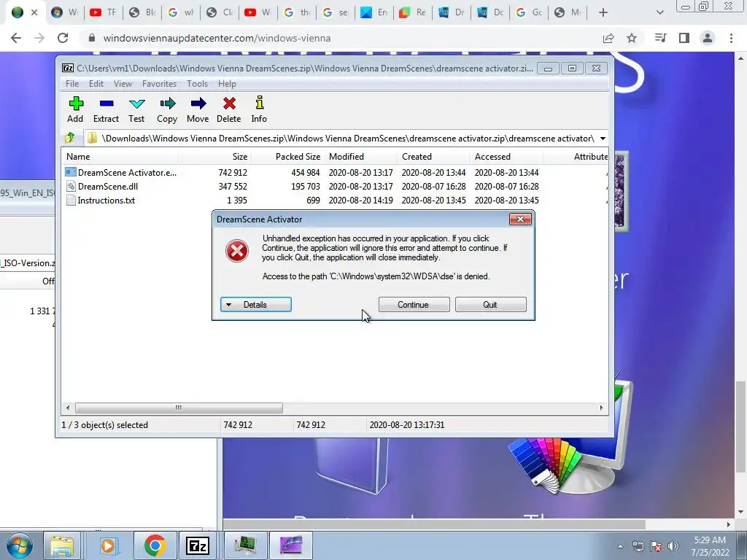Click the Chrome taskbar icon
The height and width of the screenshot is (560, 747).
click(155, 545)
